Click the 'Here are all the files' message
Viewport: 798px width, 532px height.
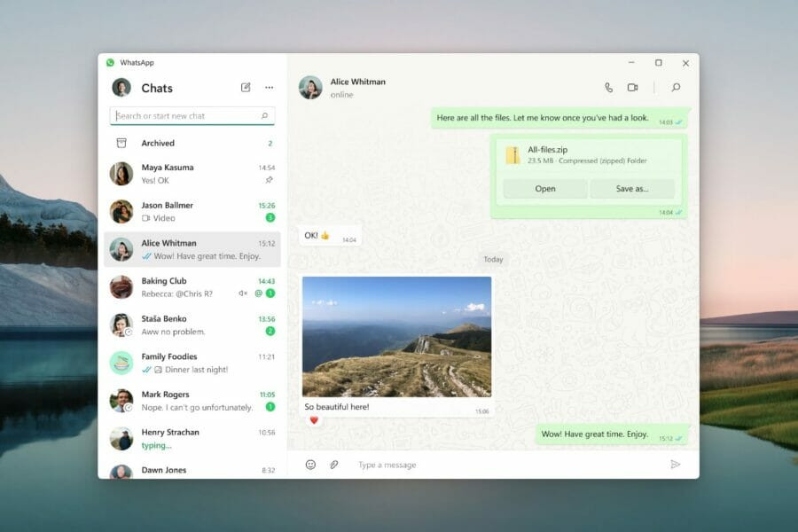click(x=561, y=118)
